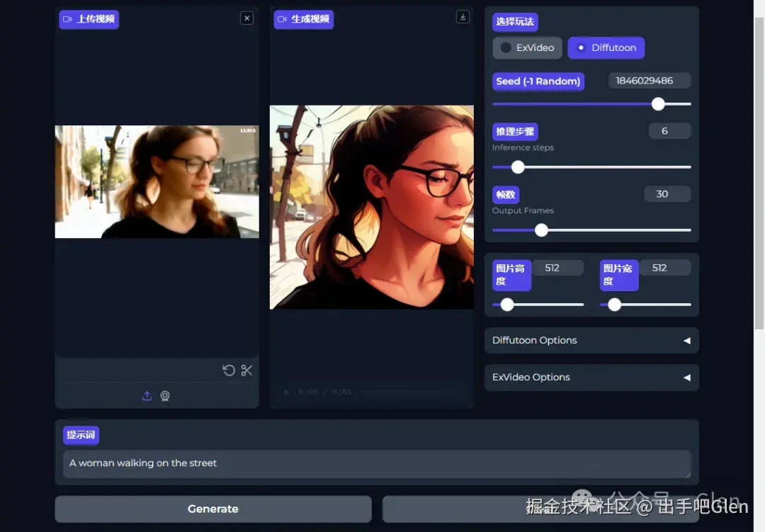Click the image height value field

pos(557,268)
